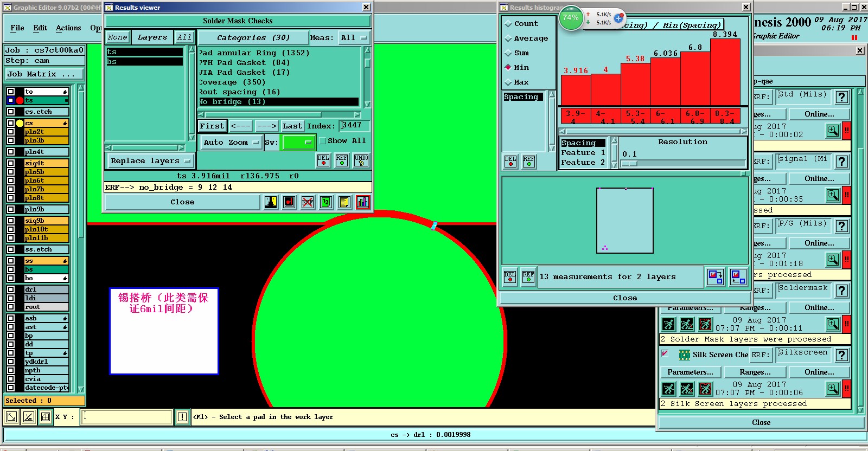Open the Job Matrix menu button
Screen dimensions: 868x451
[44, 74]
